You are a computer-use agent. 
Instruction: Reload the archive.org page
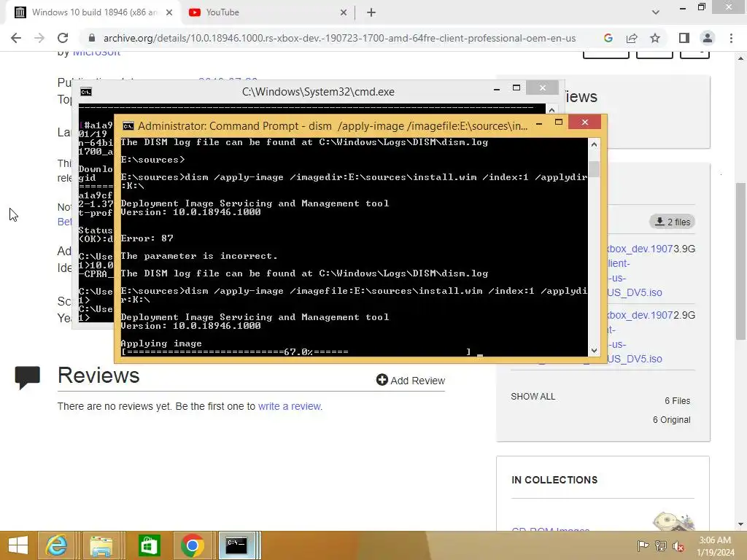point(63,38)
